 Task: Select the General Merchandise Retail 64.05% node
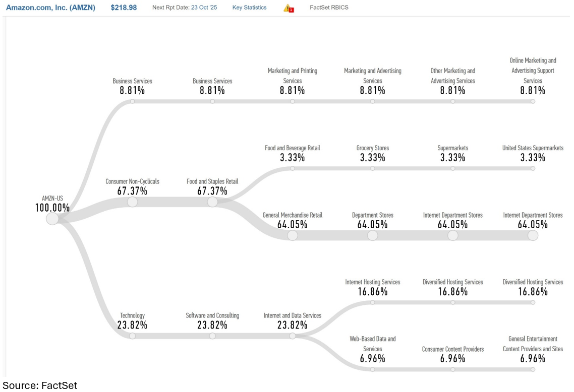point(293,235)
